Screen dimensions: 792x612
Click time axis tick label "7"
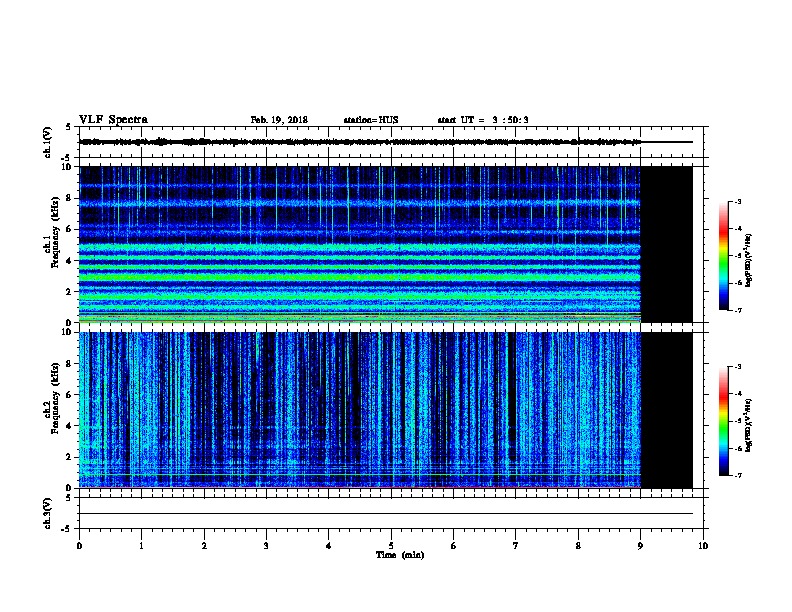pyautogui.click(x=516, y=545)
